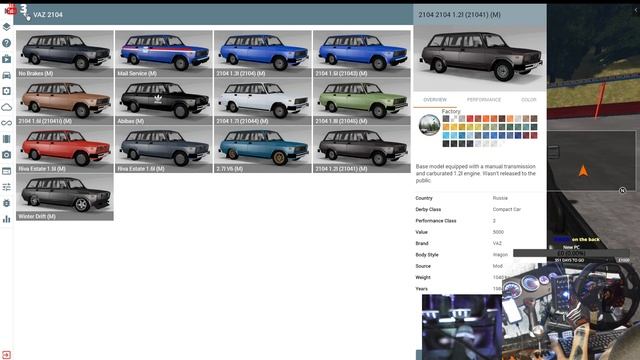Click the Factory colors label
Image resolution: width=640 pixels, height=360 pixels.
click(x=451, y=111)
